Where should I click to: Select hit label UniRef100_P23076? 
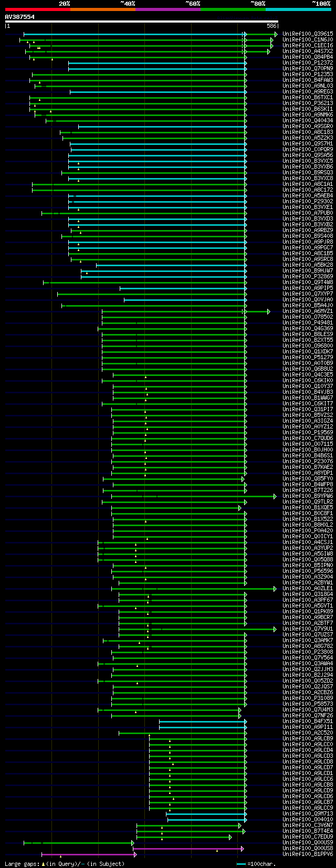click(308, 461)
